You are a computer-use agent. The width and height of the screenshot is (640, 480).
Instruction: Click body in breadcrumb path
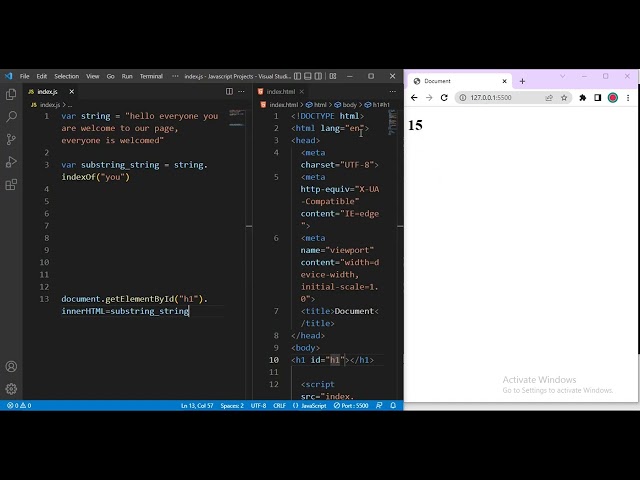(x=346, y=105)
